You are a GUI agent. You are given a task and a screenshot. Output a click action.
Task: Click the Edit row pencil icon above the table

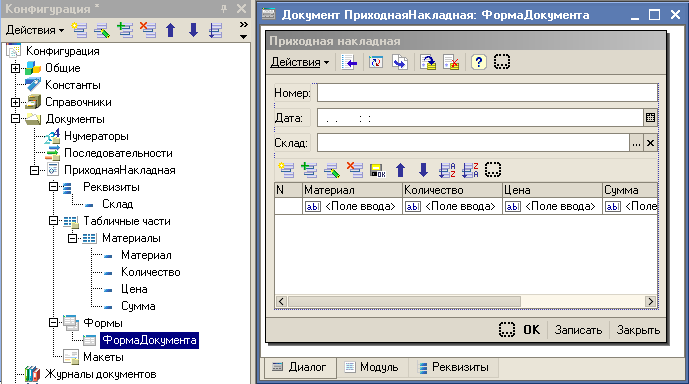(332, 170)
